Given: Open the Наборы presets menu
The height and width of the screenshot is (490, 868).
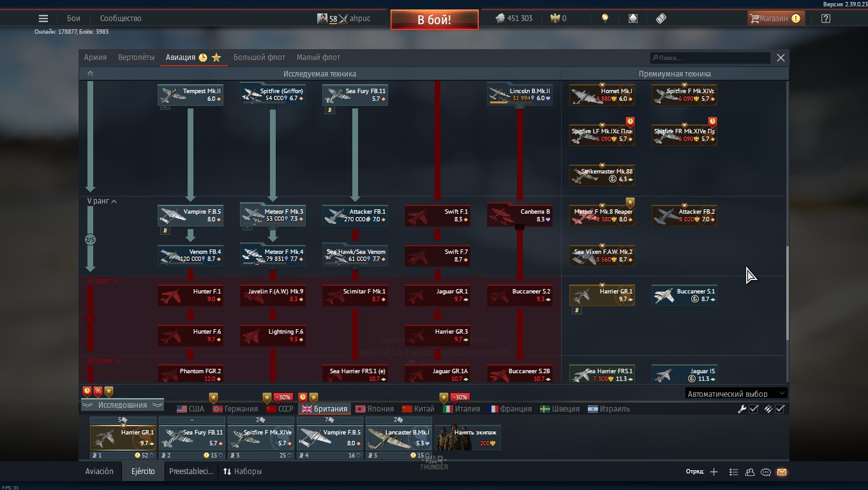Looking at the screenshot, I should pos(243,471).
